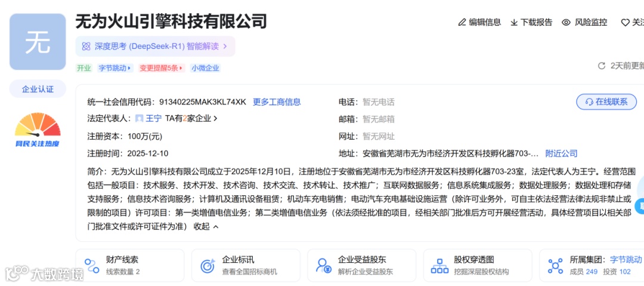Image resolution: width=644 pixels, height=286 pixels.
Task: Click the 在线联系 button
Action: click(606, 102)
